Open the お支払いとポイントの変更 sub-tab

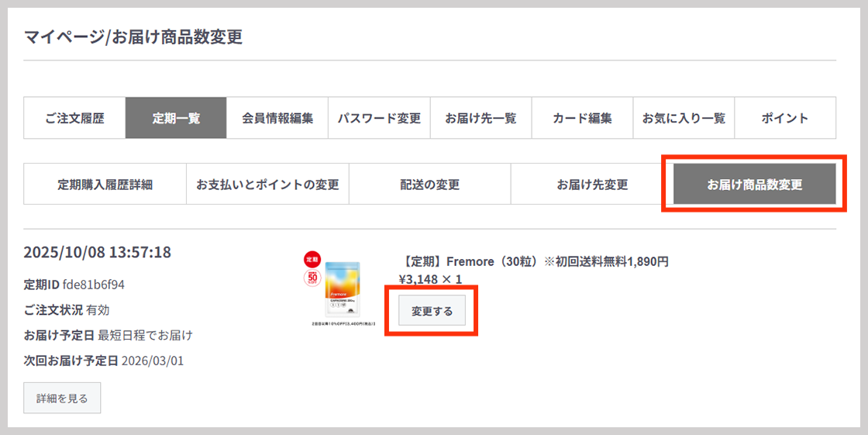[267, 185]
